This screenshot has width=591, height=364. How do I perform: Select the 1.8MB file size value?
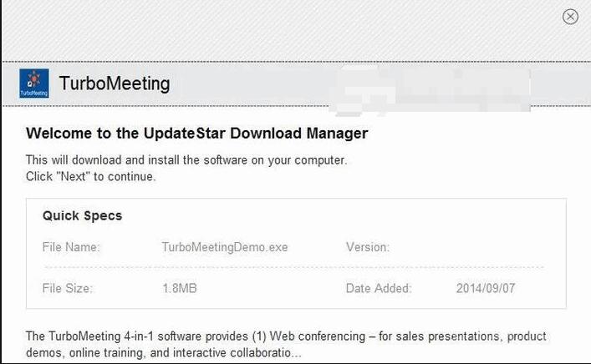(x=179, y=289)
